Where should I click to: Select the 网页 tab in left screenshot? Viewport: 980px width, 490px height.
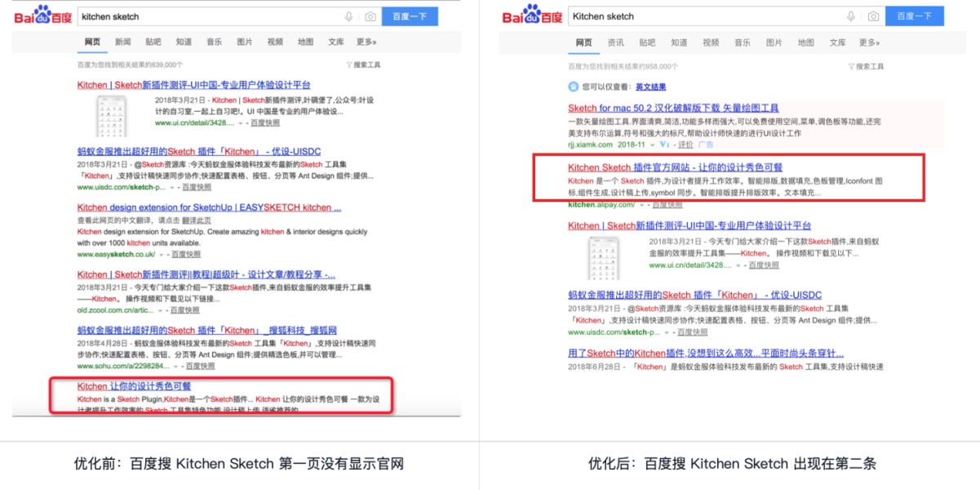[x=92, y=42]
